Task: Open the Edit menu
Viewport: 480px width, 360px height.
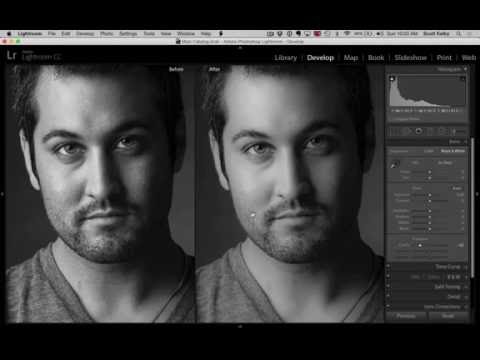Action: [x=66, y=34]
